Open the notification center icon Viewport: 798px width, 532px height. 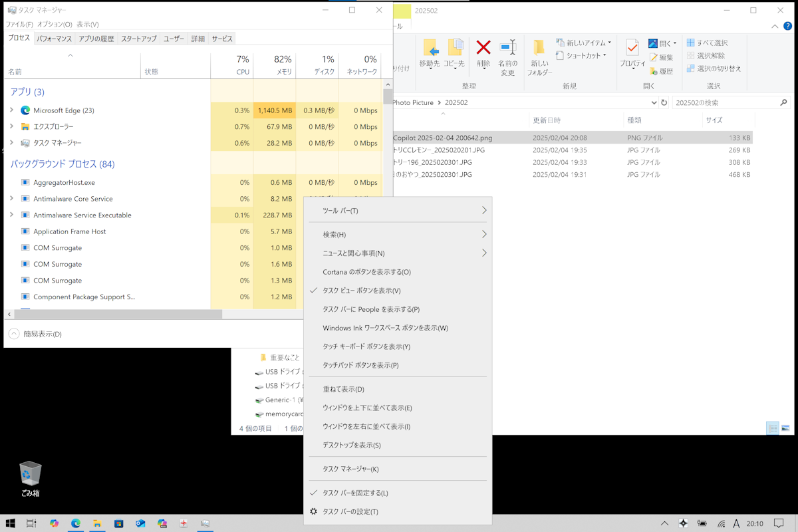tap(779, 523)
